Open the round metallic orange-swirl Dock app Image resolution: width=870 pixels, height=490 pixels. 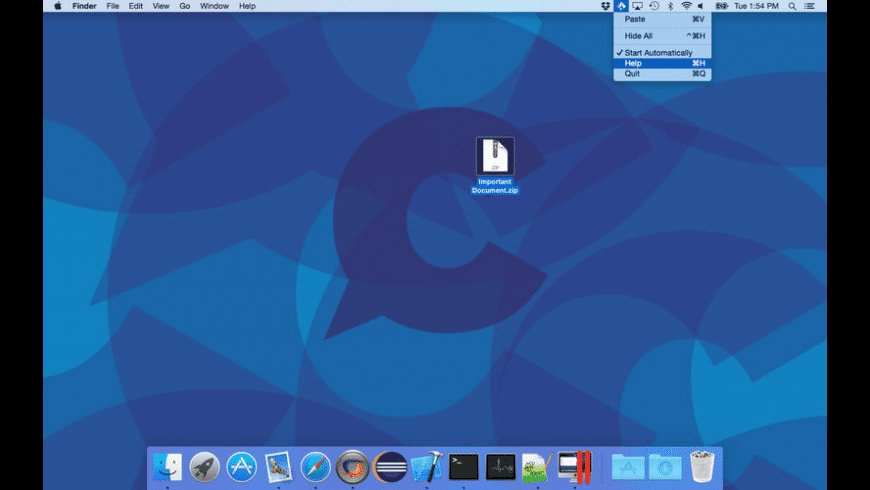(x=352, y=467)
